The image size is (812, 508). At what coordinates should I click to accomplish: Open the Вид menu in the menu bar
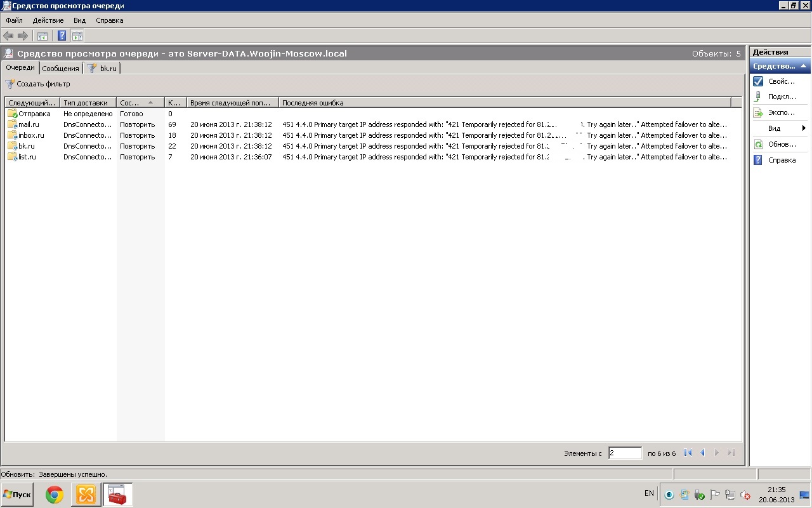(79, 20)
